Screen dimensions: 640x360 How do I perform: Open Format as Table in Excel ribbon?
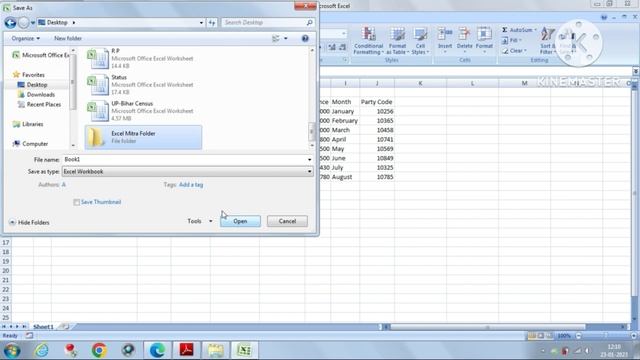click(x=397, y=41)
